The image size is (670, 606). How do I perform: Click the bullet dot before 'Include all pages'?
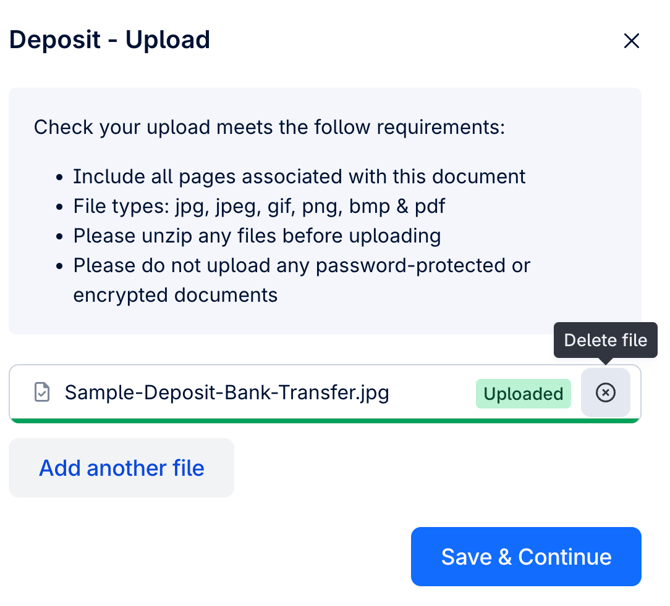(x=59, y=177)
